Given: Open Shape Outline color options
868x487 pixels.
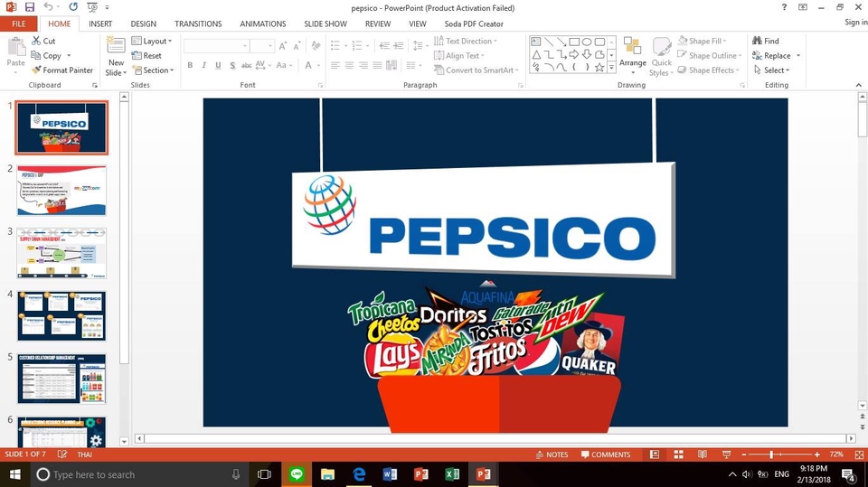Looking at the screenshot, I should point(709,55).
